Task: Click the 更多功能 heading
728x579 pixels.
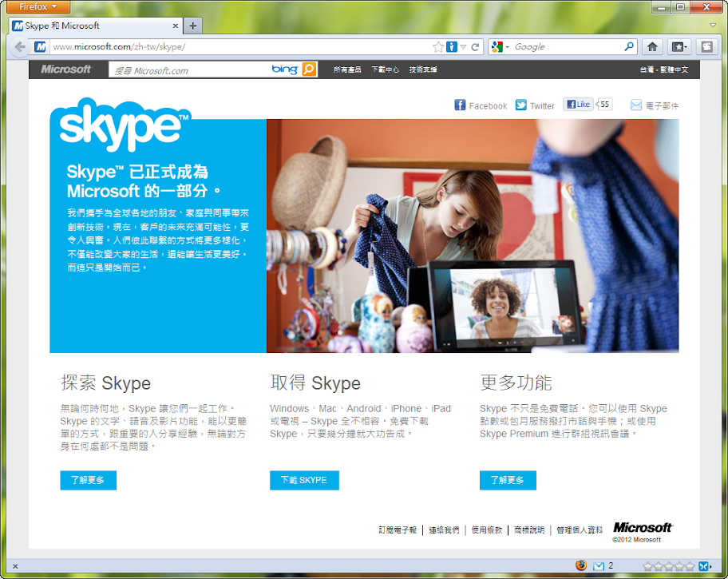Action: pyautogui.click(x=516, y=383)
